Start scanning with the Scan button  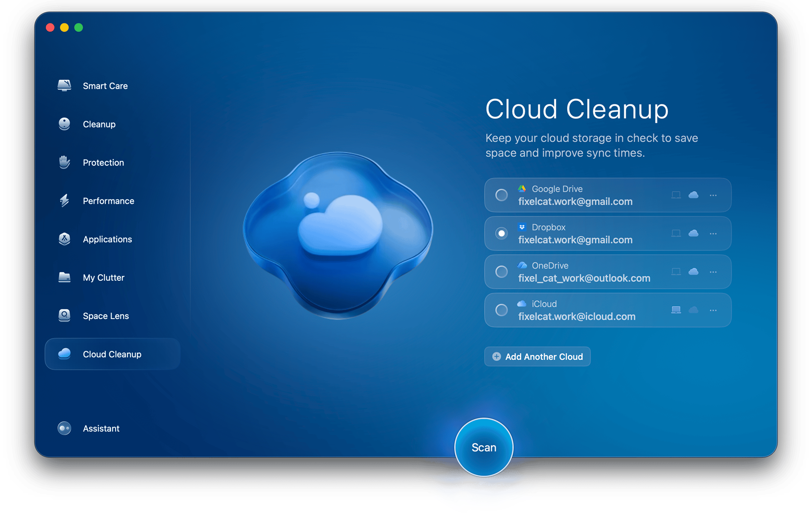[484, 447]
